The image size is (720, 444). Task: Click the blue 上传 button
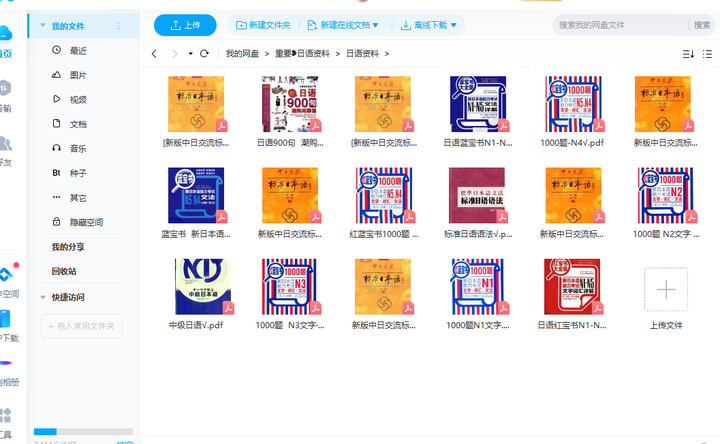coord(185,25)
